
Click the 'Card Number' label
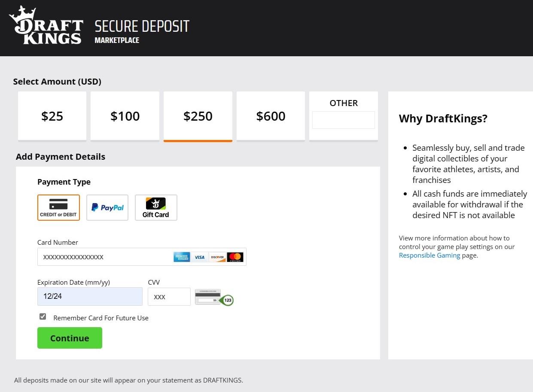(x=58, y=243)
